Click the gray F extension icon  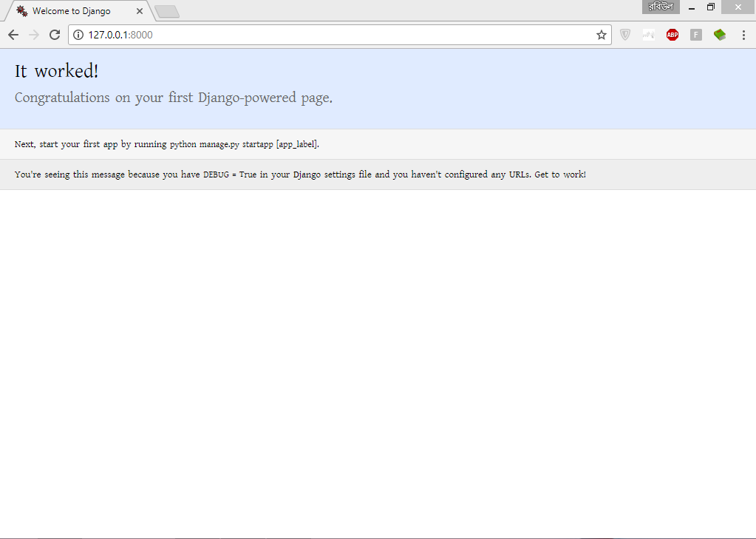695,35
